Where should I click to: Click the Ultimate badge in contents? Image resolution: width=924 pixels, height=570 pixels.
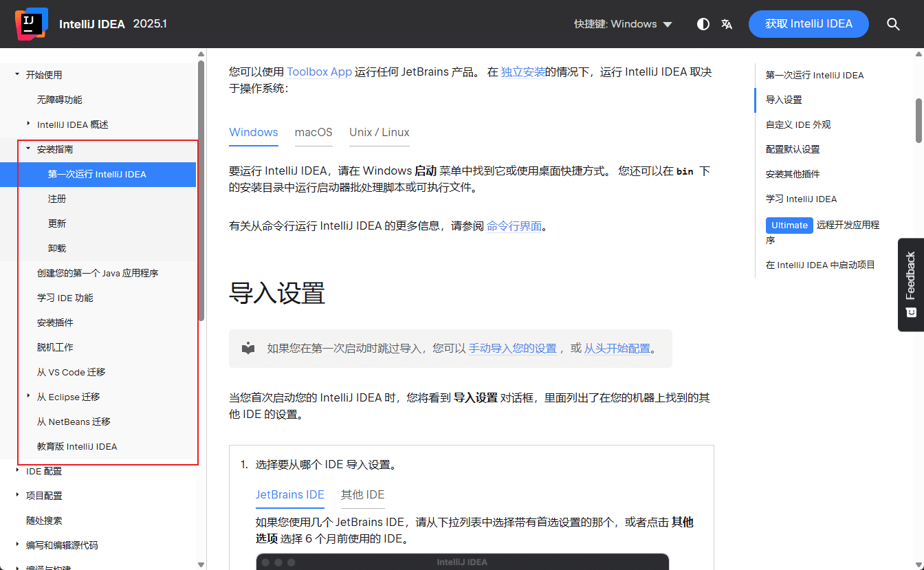click(x=789, y=225)
